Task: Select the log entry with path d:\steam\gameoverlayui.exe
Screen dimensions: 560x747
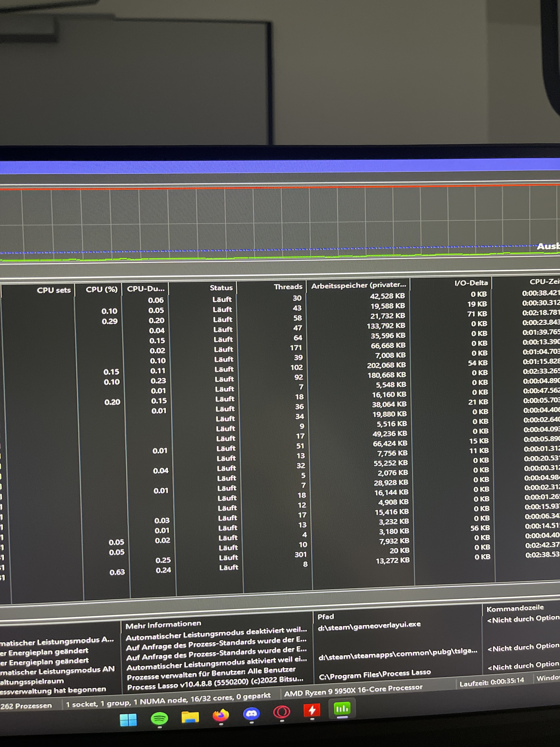Action: (369, 626)
